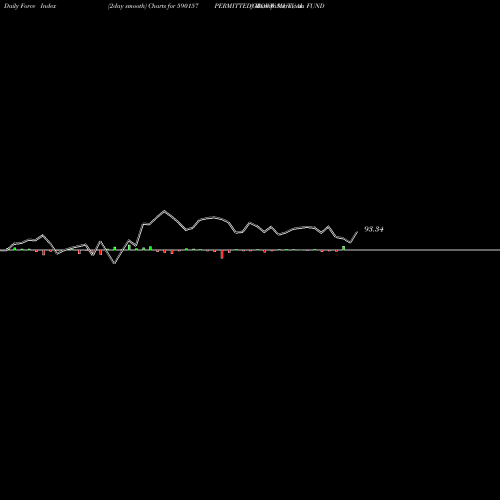
Task: Click the highest peak of the white line
Action: [x=164, y=211]
